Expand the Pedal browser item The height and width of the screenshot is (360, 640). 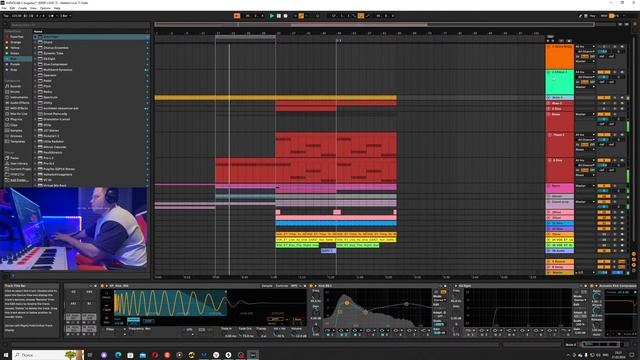[x=36, y=81]
